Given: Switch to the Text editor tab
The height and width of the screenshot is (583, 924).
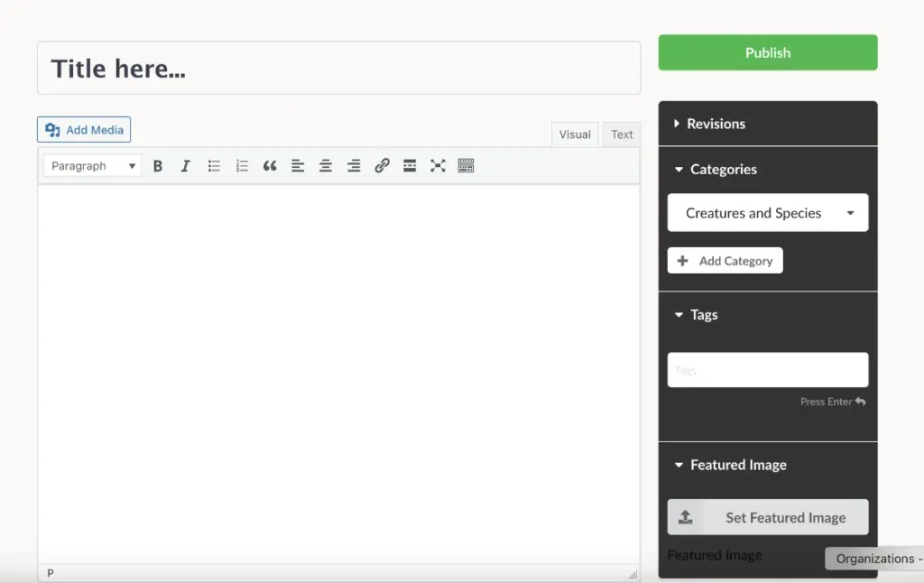Looking at the screenshot, I should 622,134.
